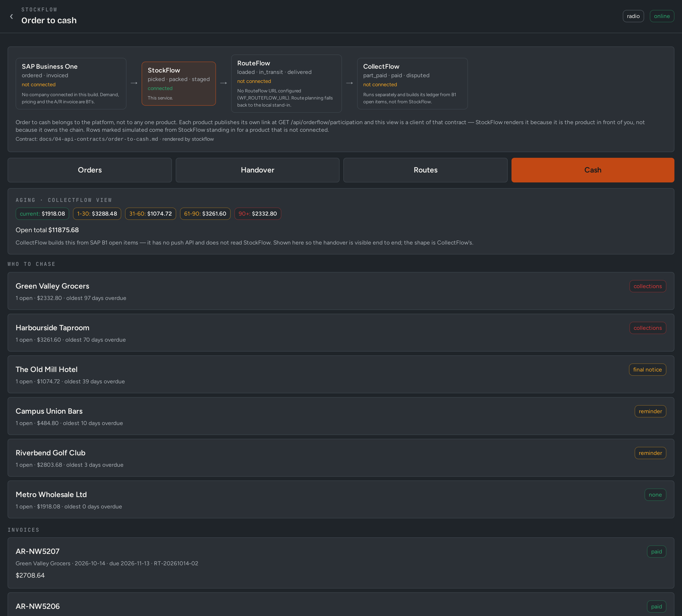Open The Old Mill Hotel row

pyautogui.click(x=341, y=374)
